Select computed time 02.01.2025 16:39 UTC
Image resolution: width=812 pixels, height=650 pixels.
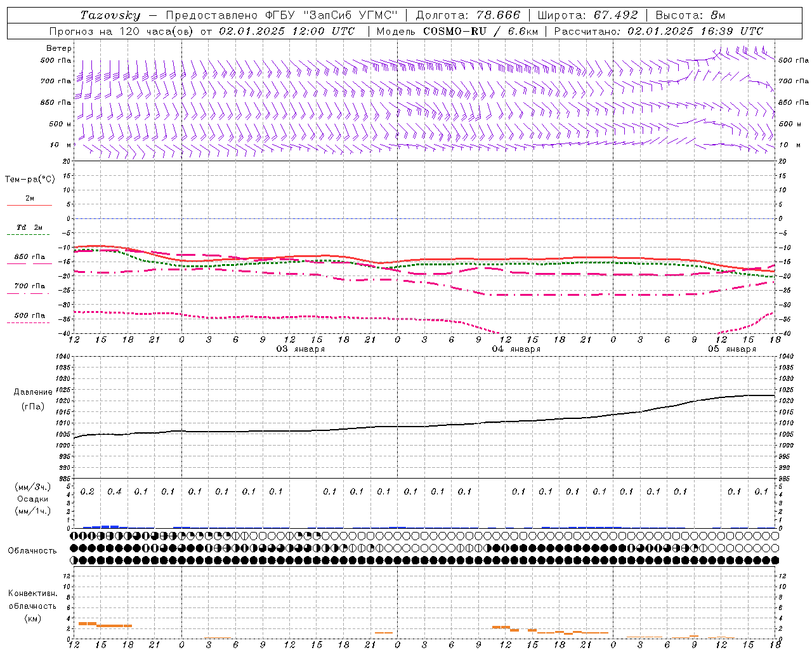695,31
